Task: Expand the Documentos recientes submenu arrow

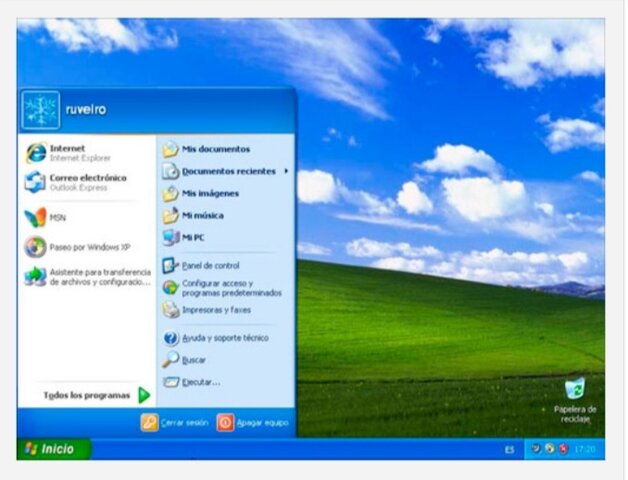Action: [286, 171]
